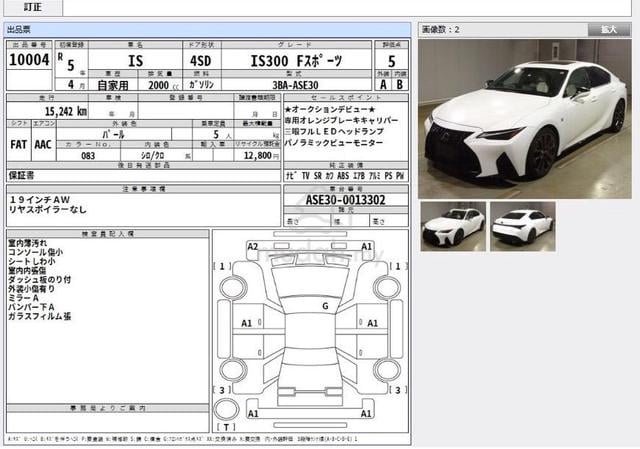
Task: Click the パノラミックビューモニター line
Action: pyautogui.click(x=334, y=142)
